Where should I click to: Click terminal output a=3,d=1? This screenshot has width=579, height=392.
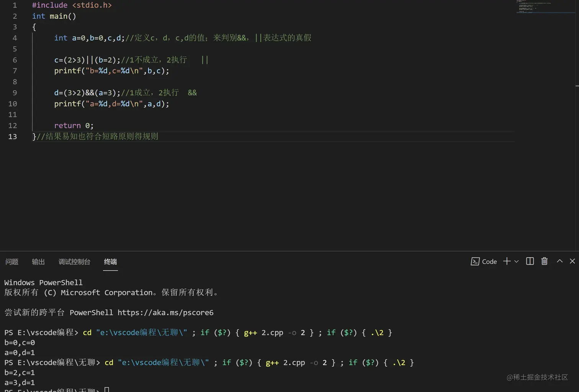(20, 382)
